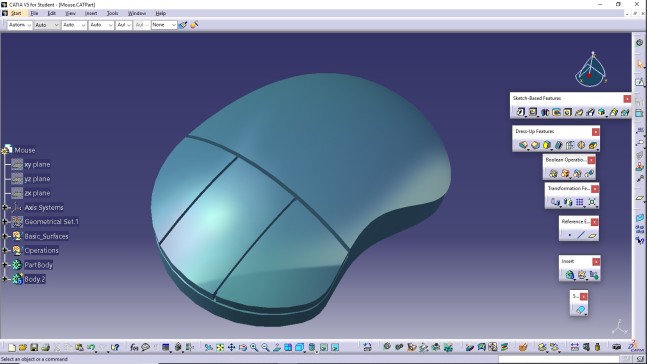Expand the Basic_Surfaces tree node
The width and height of the screenshot is (647, 364).
click(5, 236)
